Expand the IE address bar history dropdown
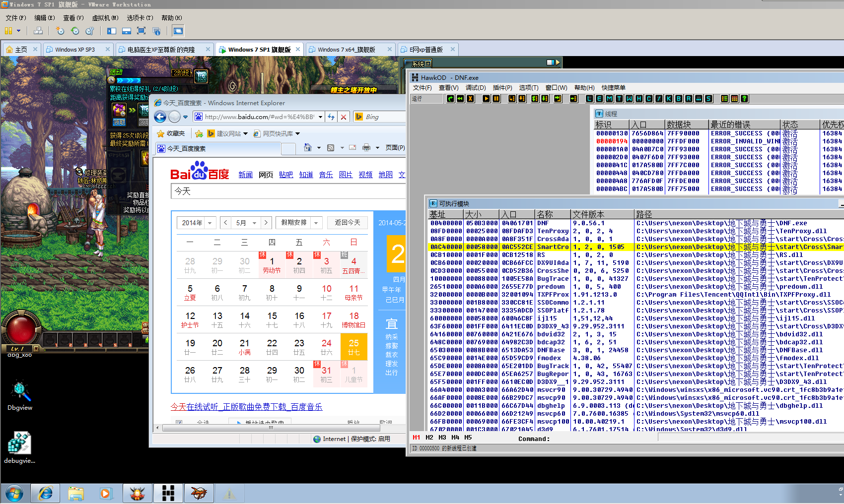The width and height of the screenshot is (844, 504). pyautogui.click(x=320, y=117)
